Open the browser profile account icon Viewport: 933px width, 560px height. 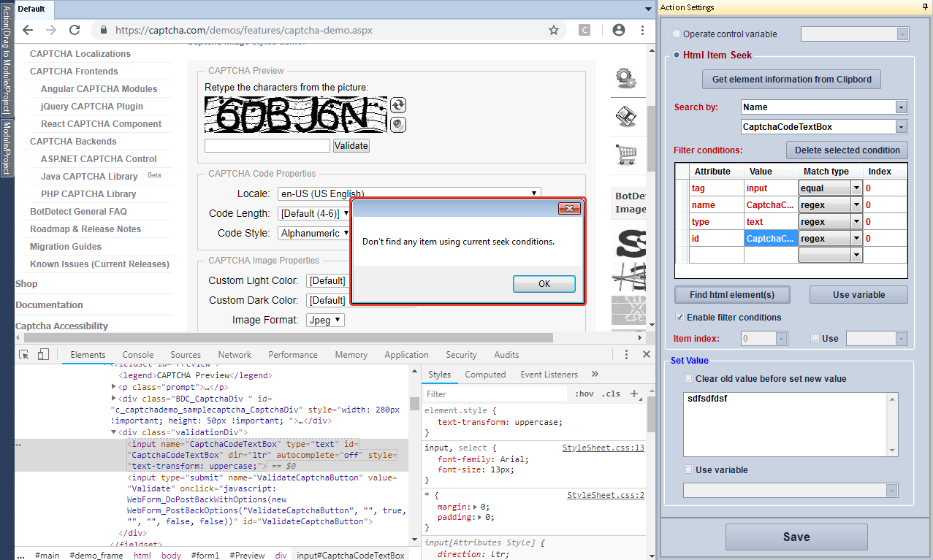(x=619, y=30)
